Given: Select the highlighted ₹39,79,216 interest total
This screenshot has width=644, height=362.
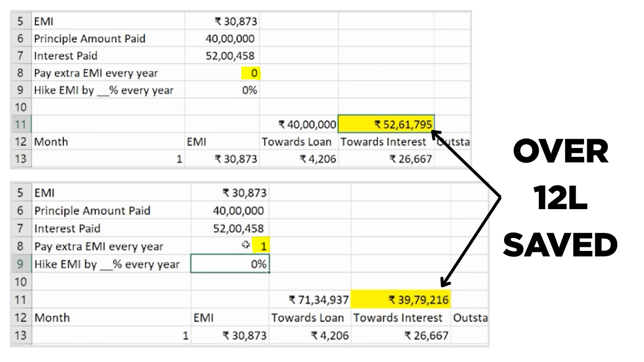Looking at the screenshot, I should tap(400, 300).
